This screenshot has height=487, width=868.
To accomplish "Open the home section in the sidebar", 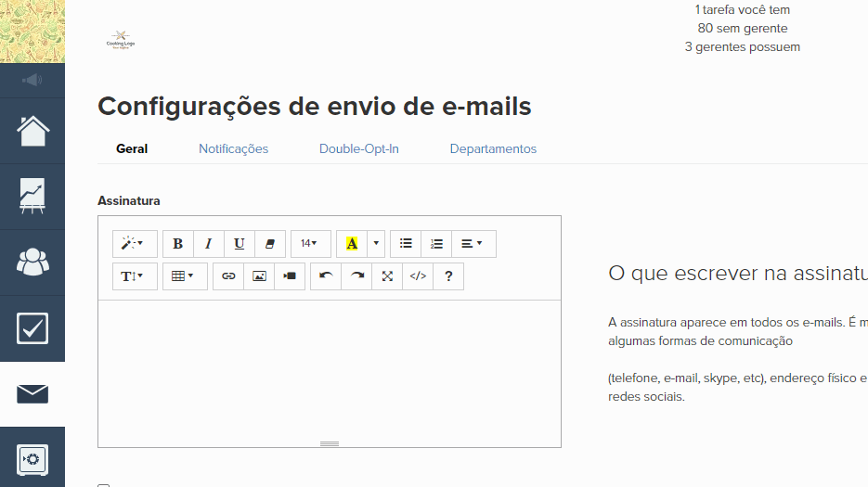I will tap(32, 131).
